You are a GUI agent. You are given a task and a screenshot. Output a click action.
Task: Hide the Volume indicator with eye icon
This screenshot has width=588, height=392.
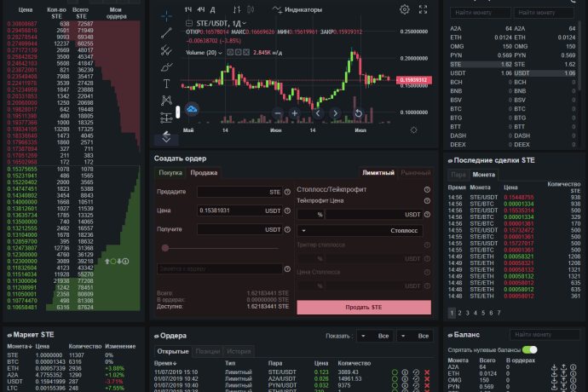(x=230, y=53)
